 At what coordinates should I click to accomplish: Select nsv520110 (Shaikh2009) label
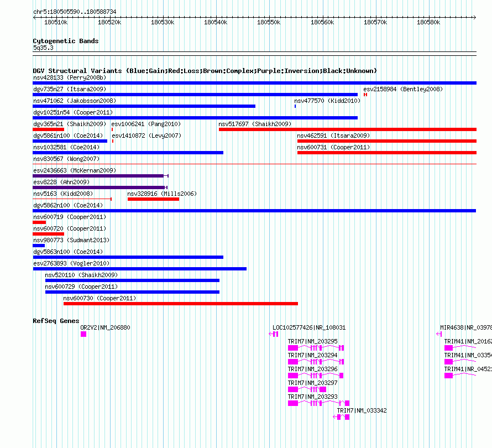click(81, 275)
